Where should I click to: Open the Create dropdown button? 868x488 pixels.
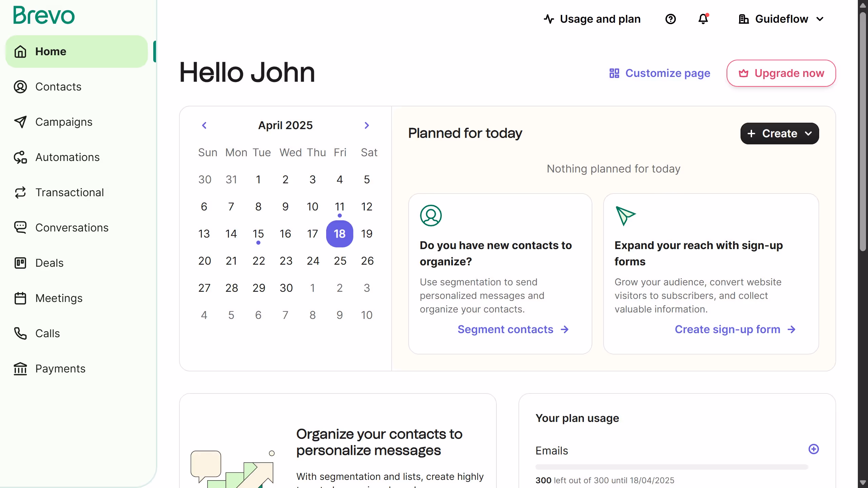[779, 134]
